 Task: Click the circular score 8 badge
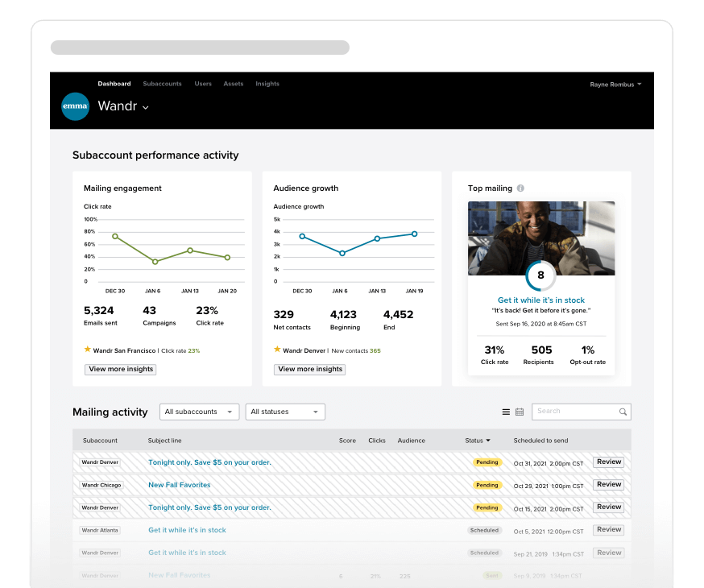click(541, 275)
